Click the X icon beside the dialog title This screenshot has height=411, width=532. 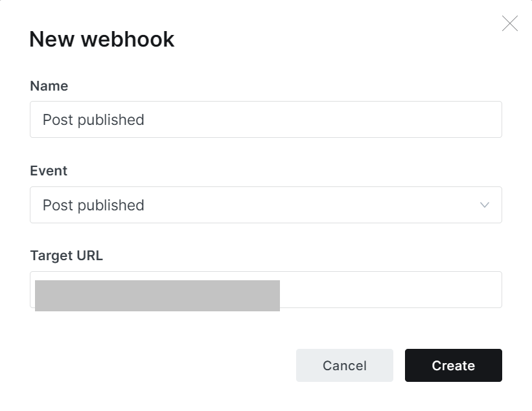510,24
